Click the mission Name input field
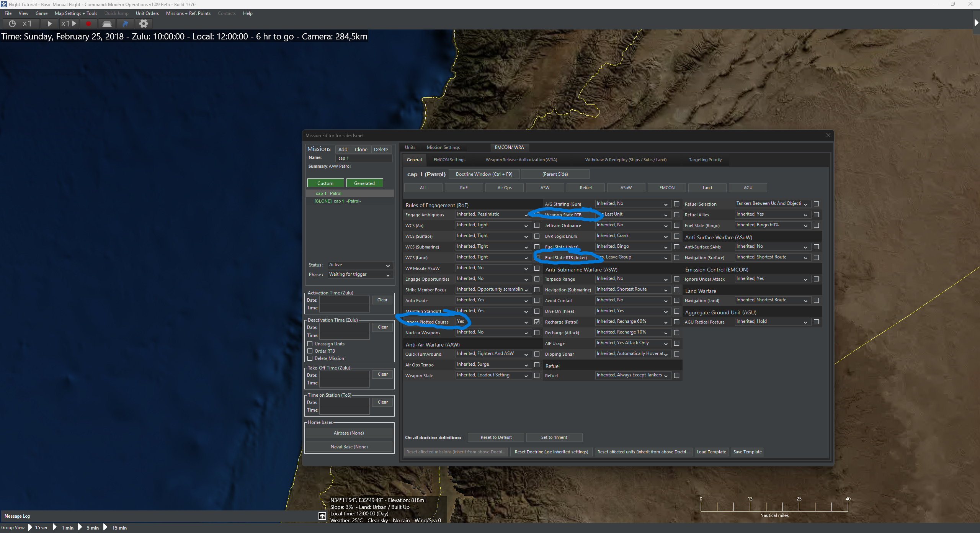The height and width of the screenshot is (533, 980). tap(364, 158)
